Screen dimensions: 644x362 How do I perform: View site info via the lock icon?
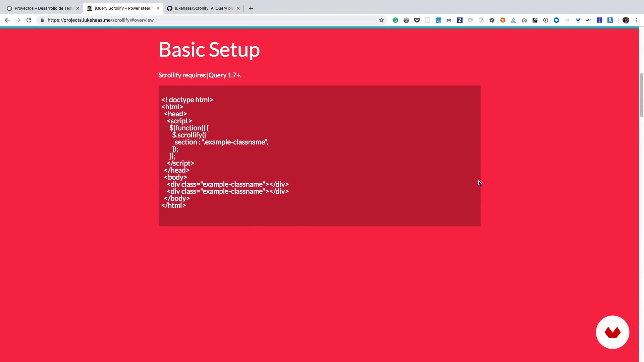click(x=42, y=20)
